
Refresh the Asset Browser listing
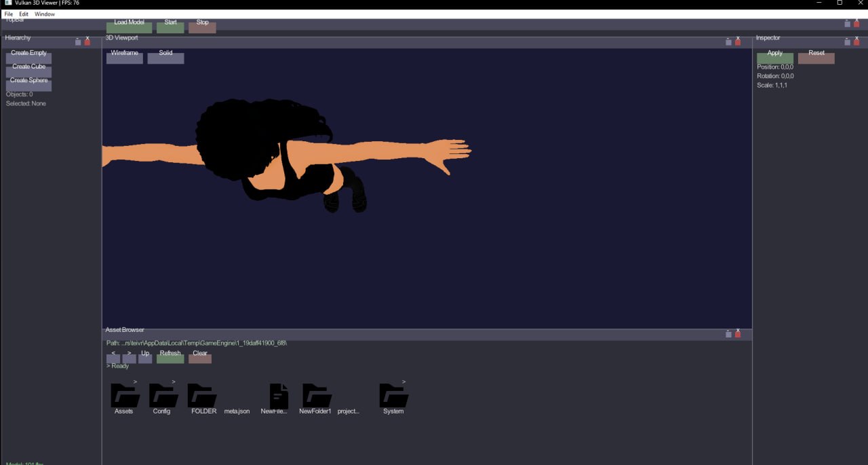(x=170, y=358)
